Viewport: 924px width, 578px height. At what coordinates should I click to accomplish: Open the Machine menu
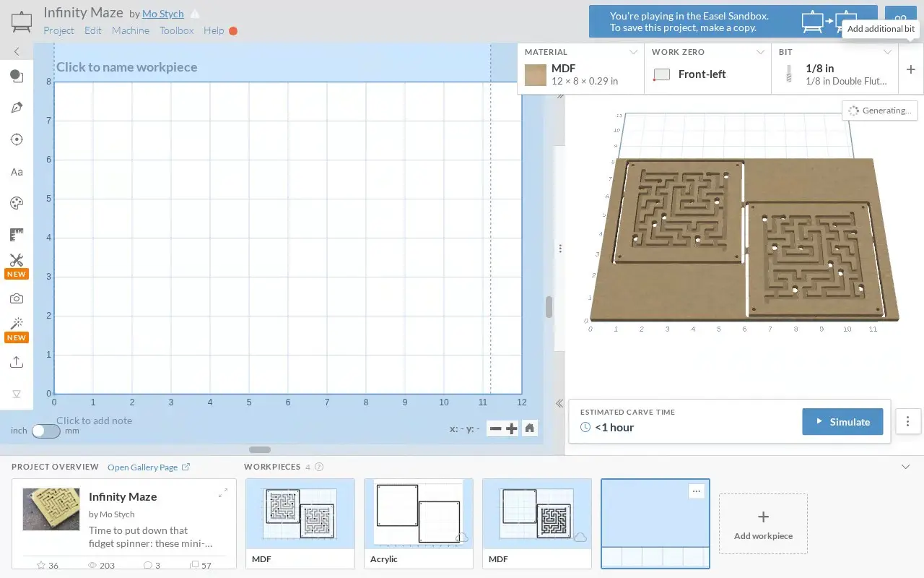[131, 30]
